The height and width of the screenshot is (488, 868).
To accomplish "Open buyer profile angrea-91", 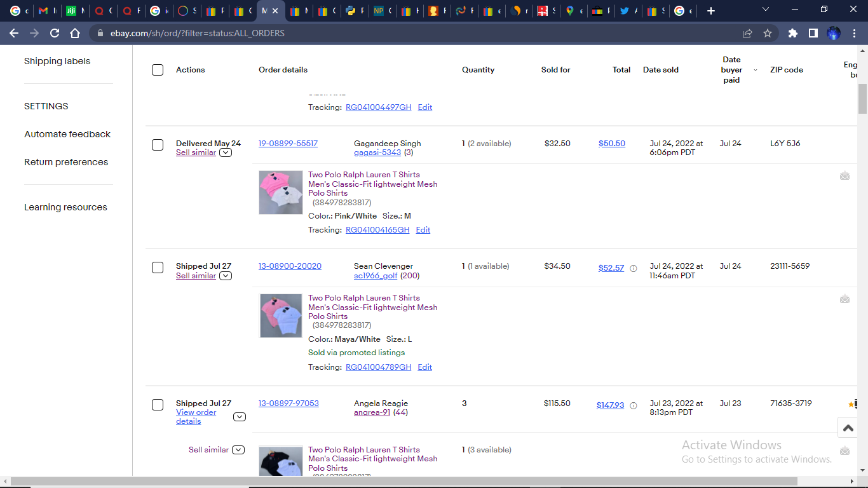I will [372, 412].
